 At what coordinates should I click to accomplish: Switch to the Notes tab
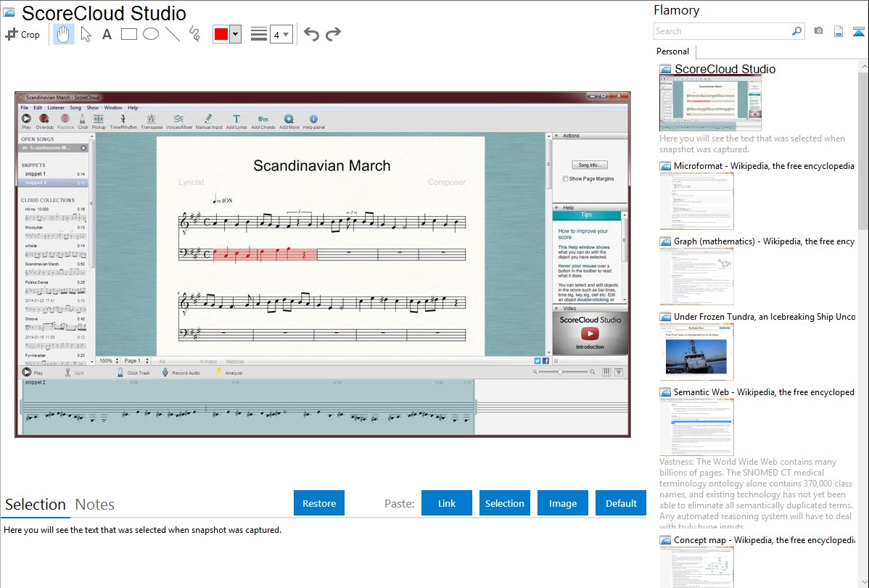[x=95, y=505]
